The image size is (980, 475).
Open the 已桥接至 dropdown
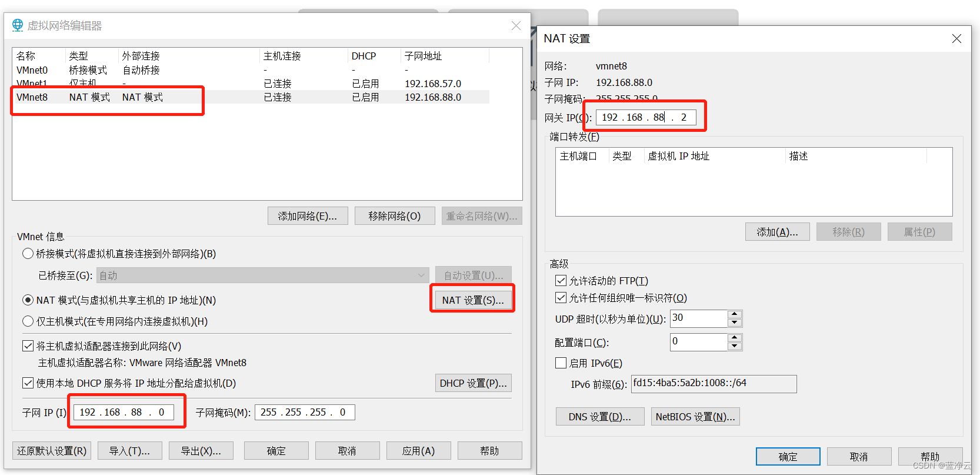point(263,275)
